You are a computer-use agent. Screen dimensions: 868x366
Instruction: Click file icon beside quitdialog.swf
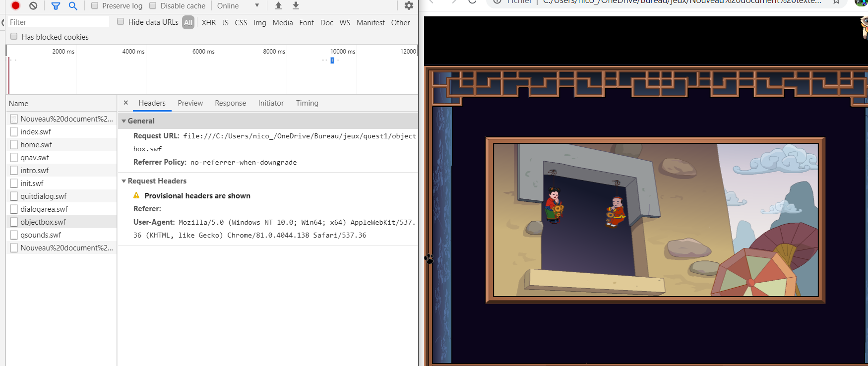tap(14, 196)
